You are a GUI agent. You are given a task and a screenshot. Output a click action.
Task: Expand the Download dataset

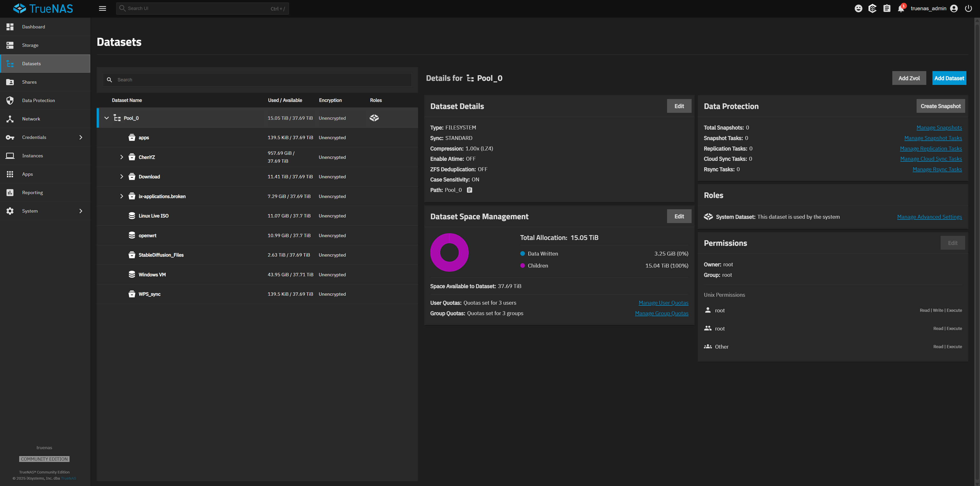(121, 176)
